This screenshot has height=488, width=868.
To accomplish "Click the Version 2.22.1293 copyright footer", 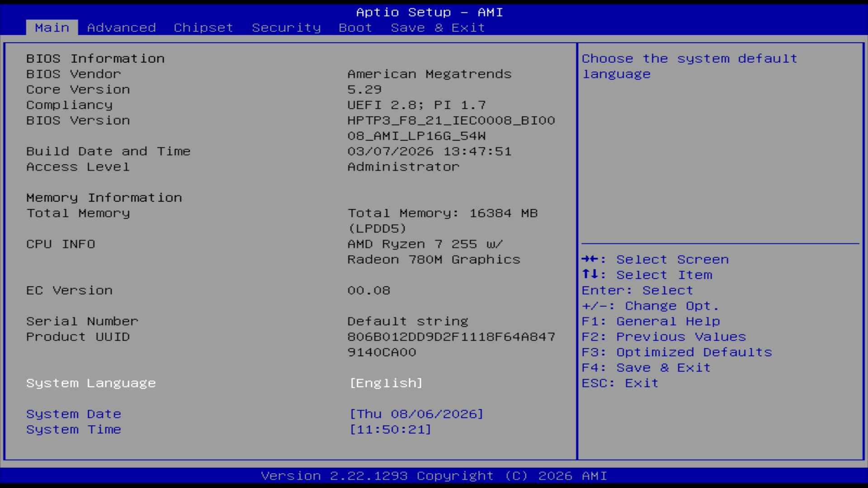I will click(434, 476).
